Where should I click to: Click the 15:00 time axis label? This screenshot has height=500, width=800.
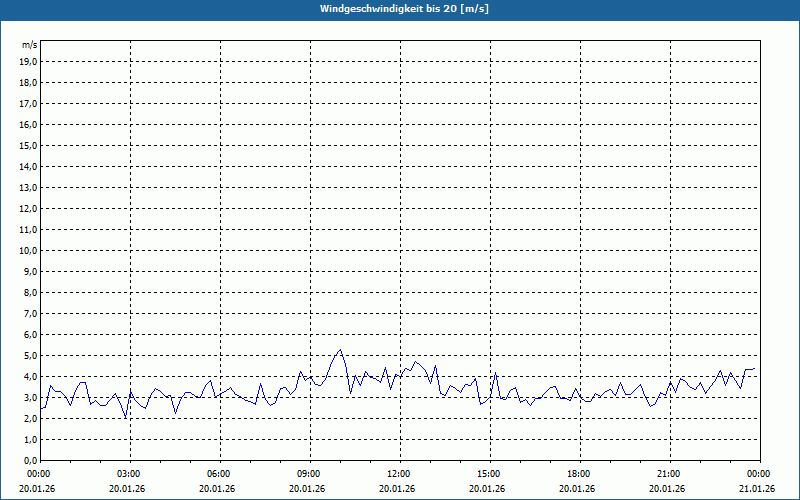(x=488, y=474)
